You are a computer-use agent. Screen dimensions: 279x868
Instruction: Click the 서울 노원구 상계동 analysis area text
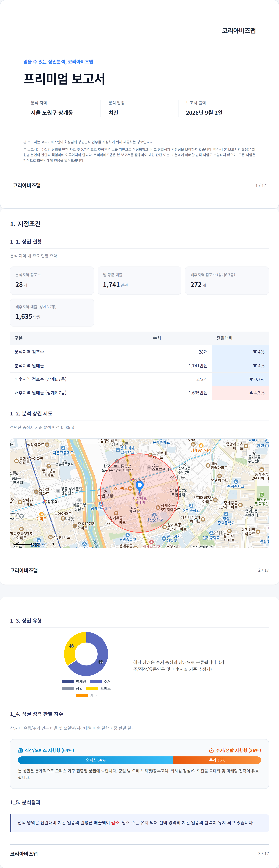tap(52, 113)
